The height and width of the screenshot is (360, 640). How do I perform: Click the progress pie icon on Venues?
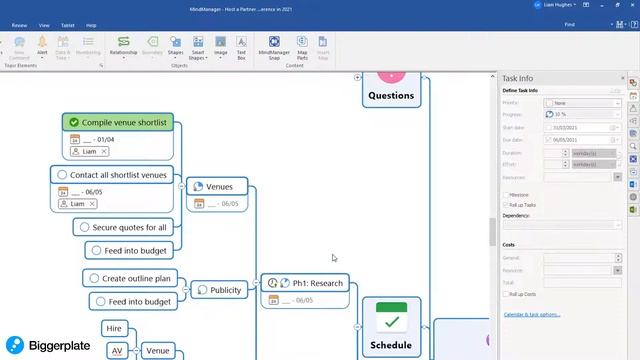point(198,187)
